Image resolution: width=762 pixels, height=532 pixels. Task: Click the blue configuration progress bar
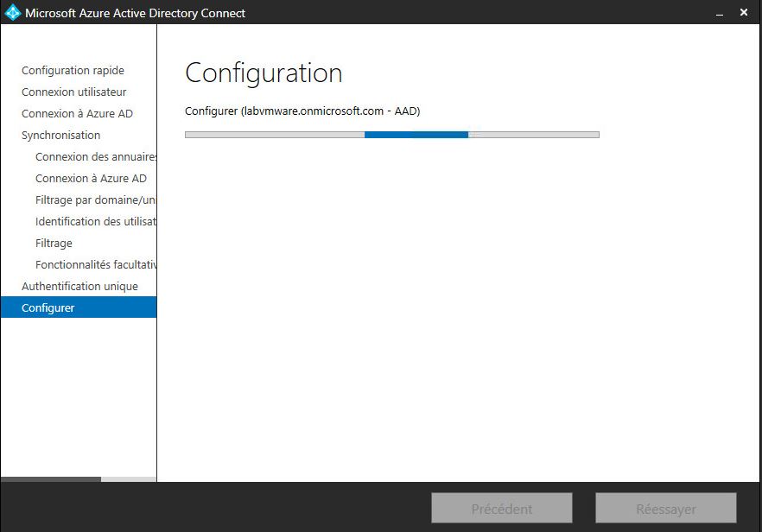click(x=391, y=135)
